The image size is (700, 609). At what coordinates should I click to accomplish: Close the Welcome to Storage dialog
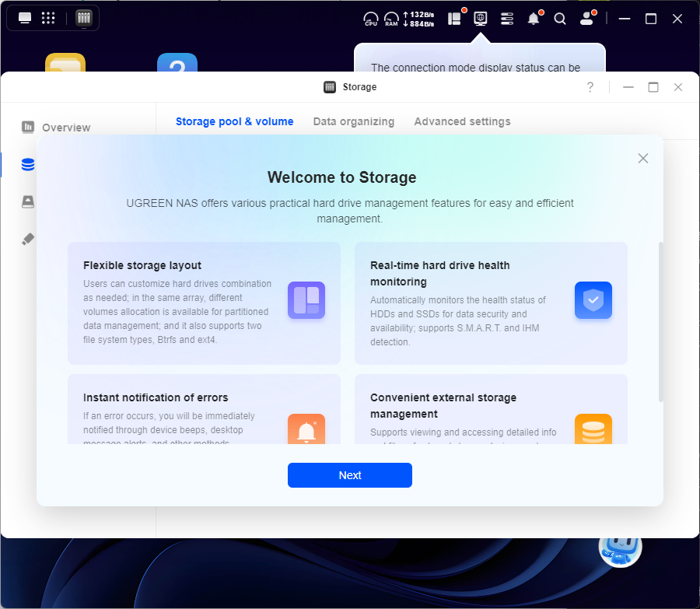click(x=642, y=159)
